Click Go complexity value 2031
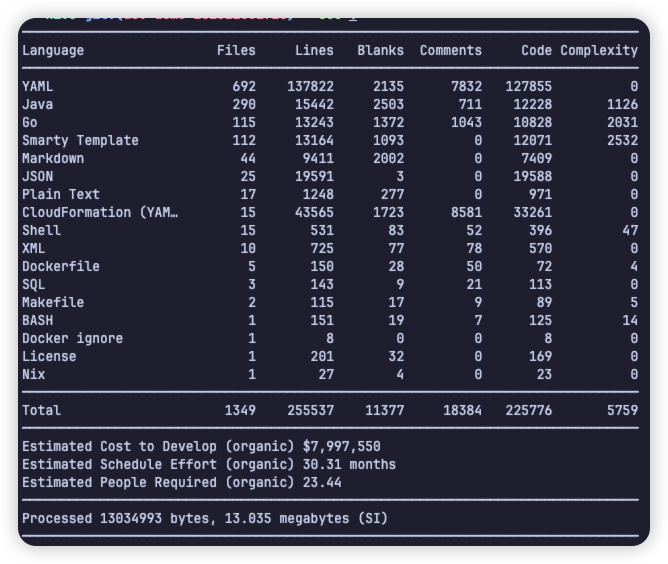Viewport: 668px width, 564px height. (622, 122)
